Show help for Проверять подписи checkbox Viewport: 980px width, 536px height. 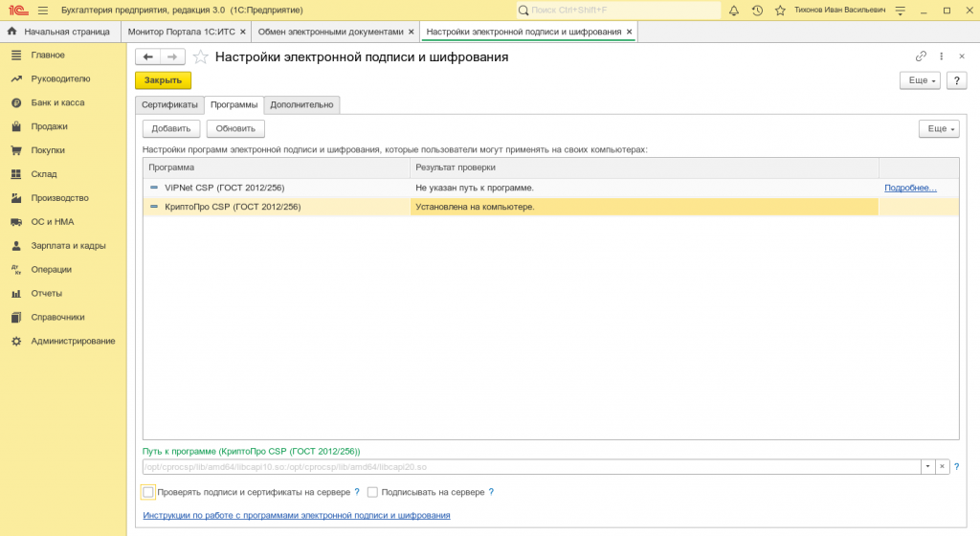(357, 492)
